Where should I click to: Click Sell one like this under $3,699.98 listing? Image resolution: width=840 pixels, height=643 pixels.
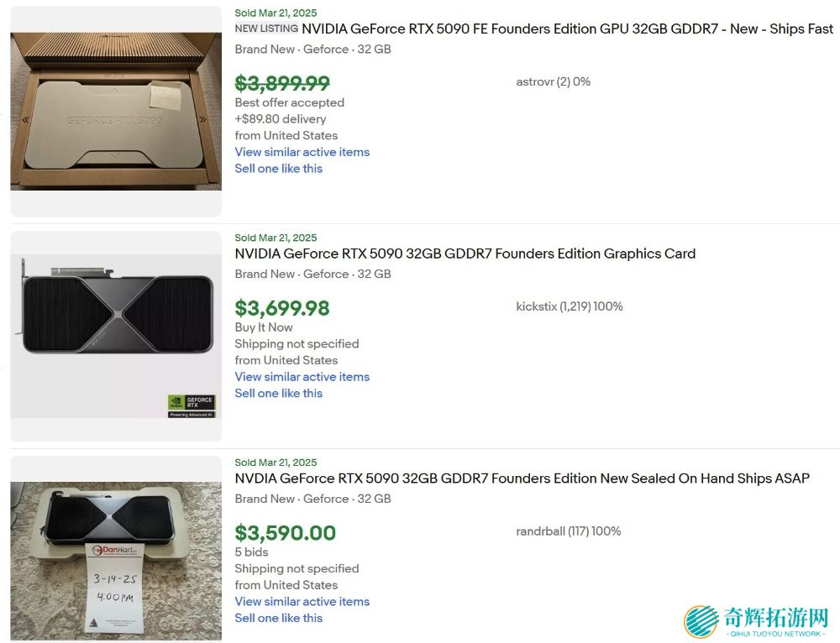pos(278,394)
